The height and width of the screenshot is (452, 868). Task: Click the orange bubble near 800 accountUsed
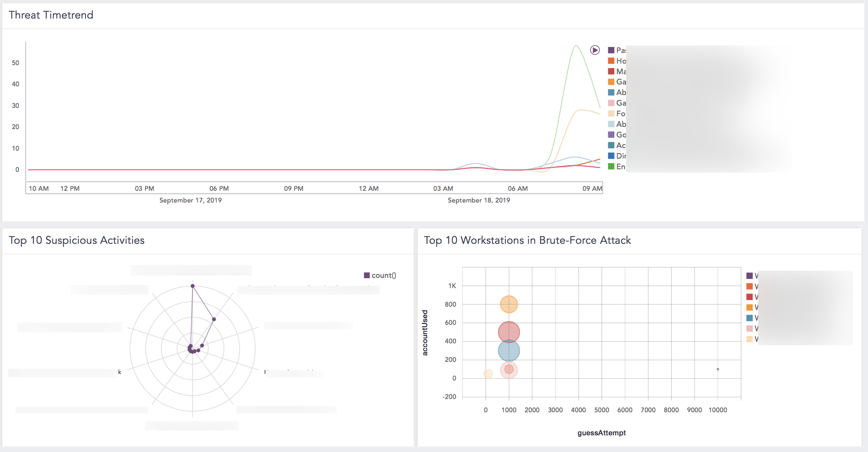(509, 304)
